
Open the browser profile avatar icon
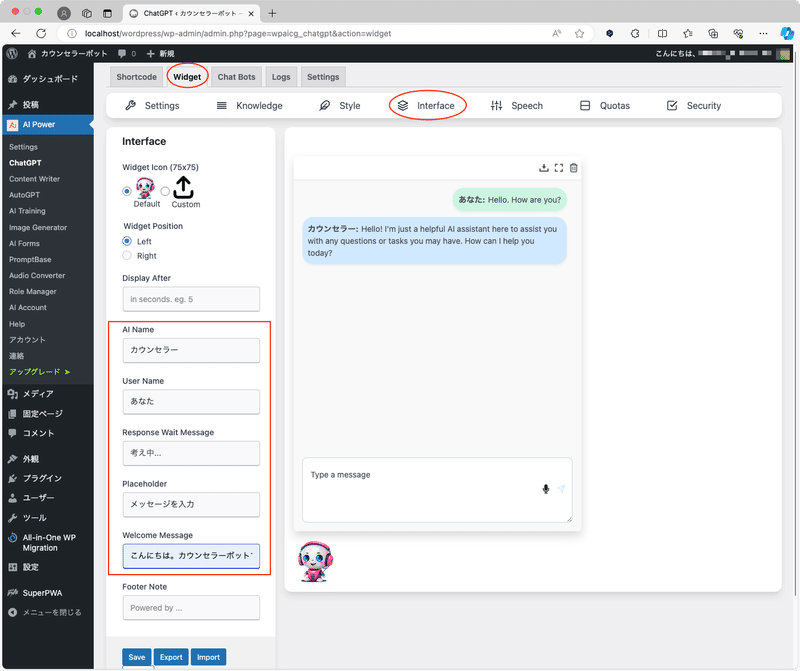tap(64, 13)
